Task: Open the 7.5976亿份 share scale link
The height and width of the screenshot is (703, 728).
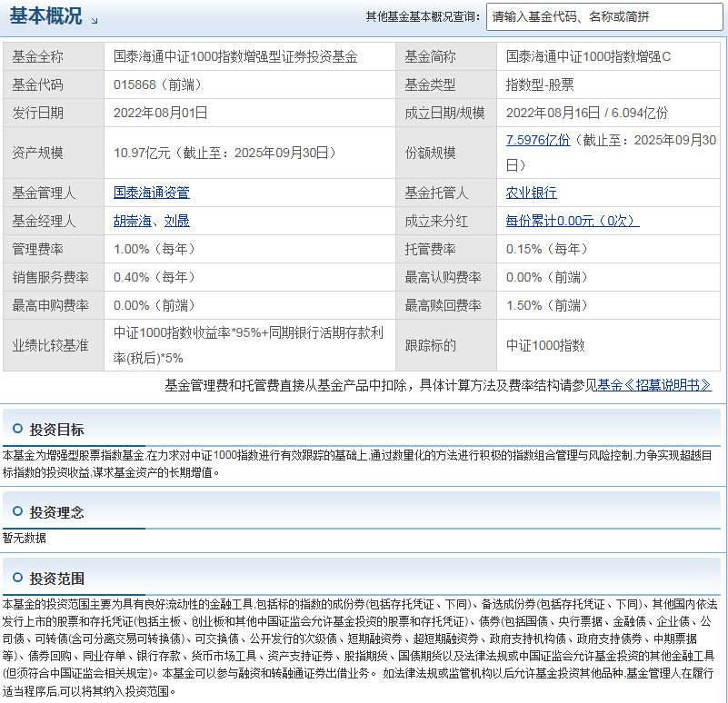Action: pyautogui.click(x=538, y=140)
